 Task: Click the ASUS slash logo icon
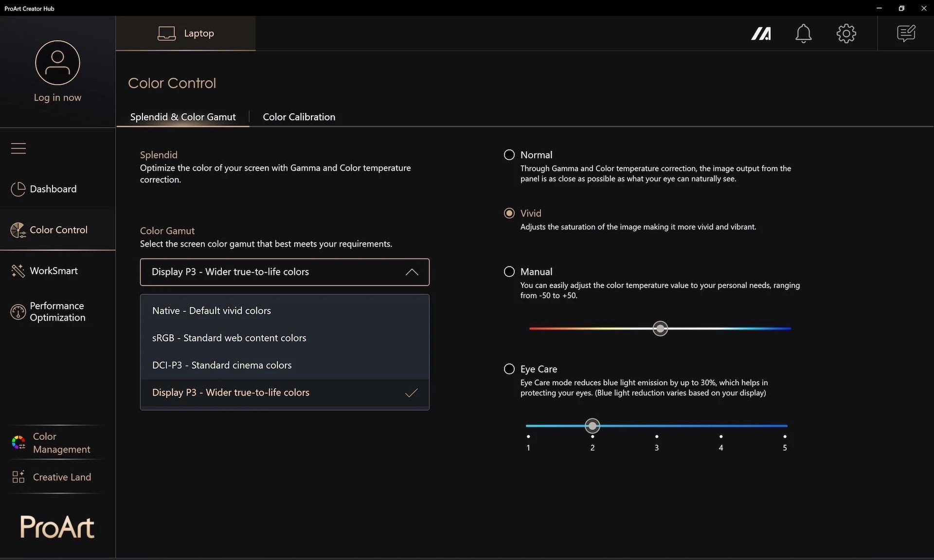pos(761,34)
